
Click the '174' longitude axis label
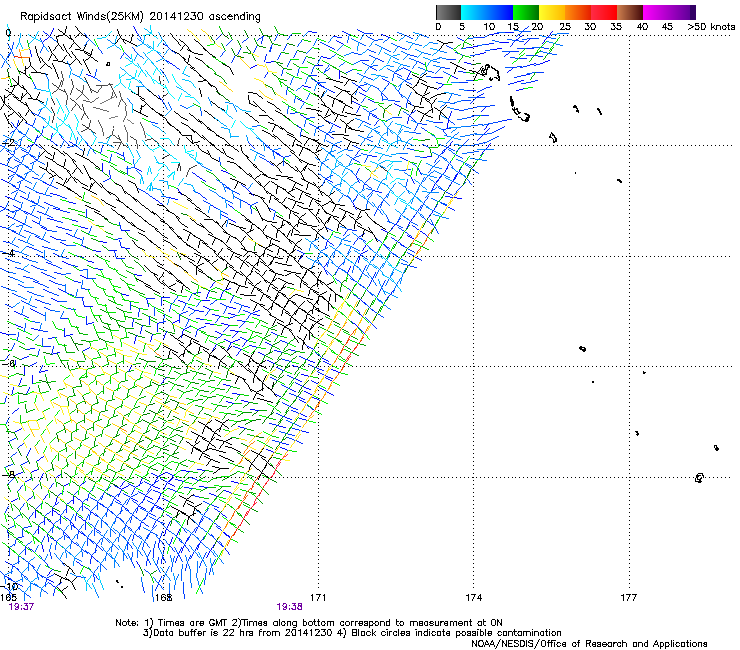click(473, 598)
